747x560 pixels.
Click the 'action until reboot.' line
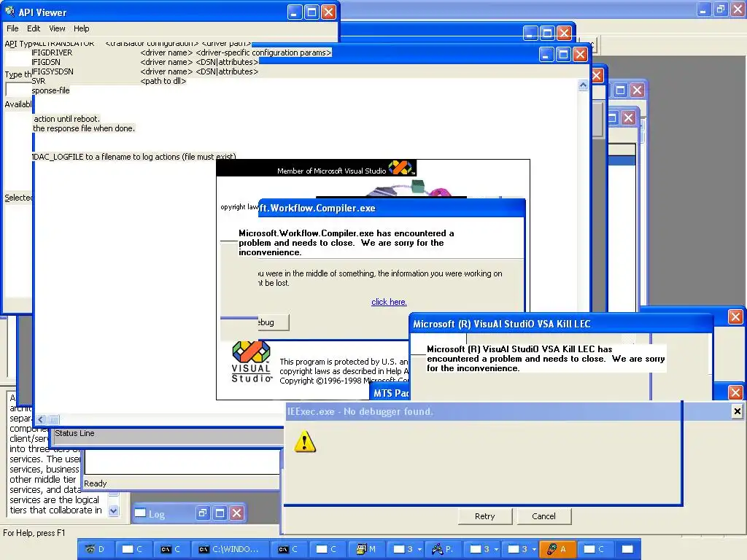click(66, 119)
